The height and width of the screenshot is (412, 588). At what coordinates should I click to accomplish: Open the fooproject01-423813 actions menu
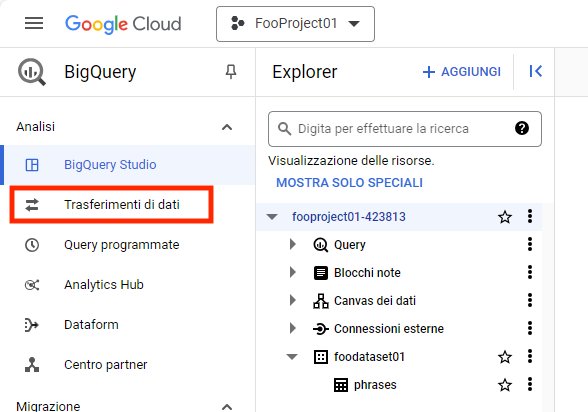[x=530, y=217]
